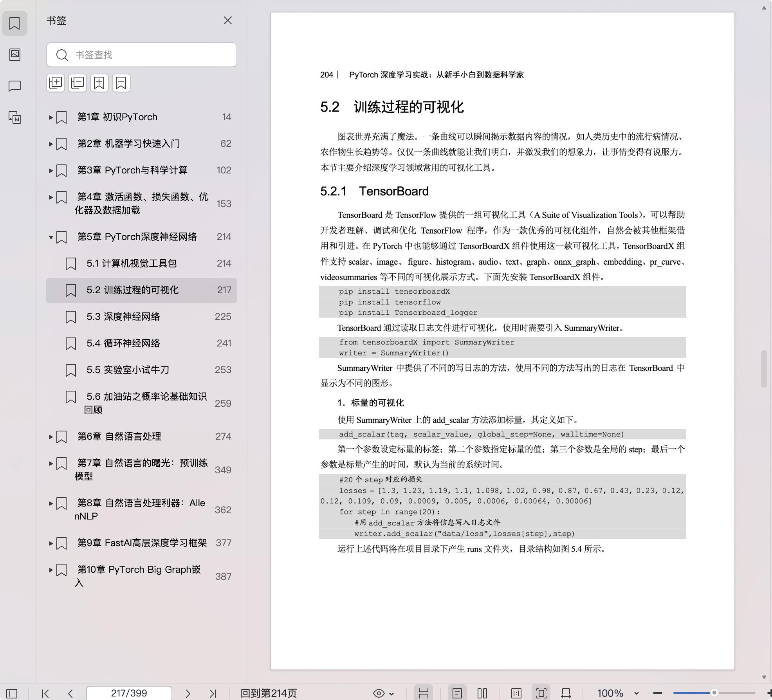Click page number 362 for 第8章
772x700 pixels.
click(x=223, y=510)
